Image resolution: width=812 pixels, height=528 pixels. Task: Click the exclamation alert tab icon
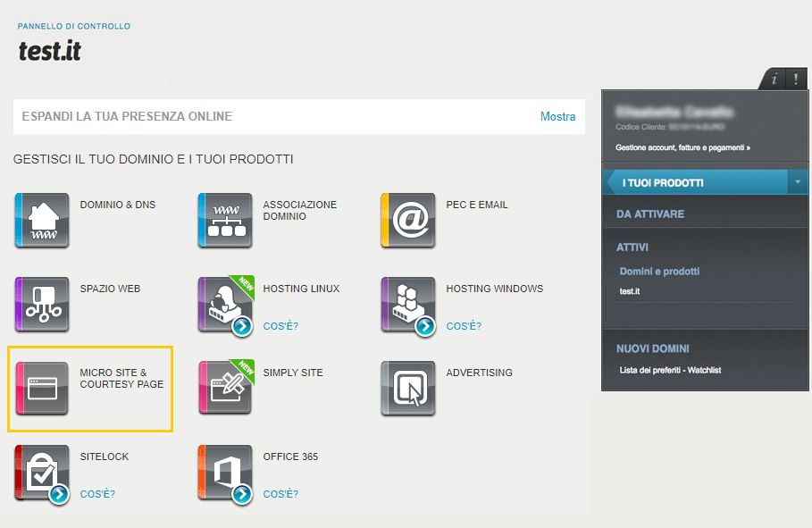point(796,79)
